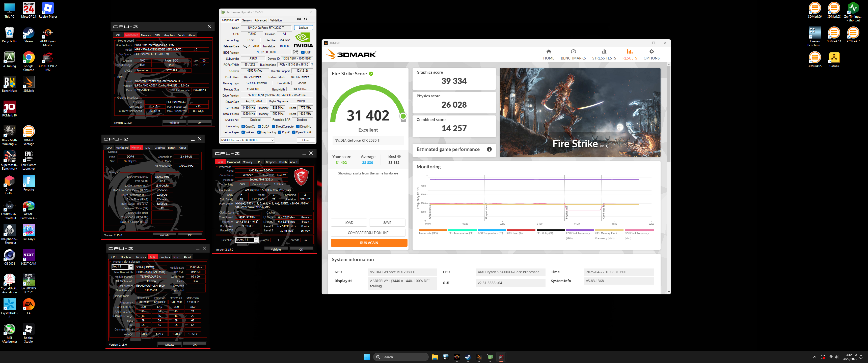Open the Socket #1 selection dropdown in CPU-Z

click(x=247, y=240)
